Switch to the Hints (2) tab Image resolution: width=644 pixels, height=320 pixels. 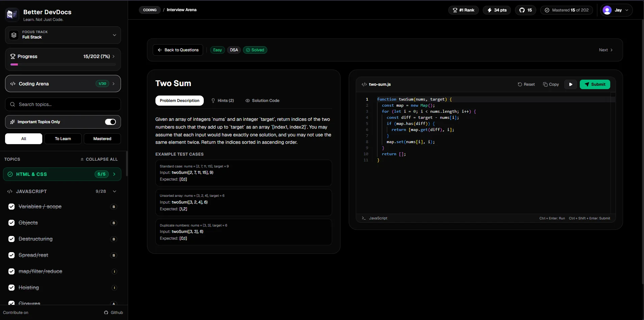click(223, 101)
